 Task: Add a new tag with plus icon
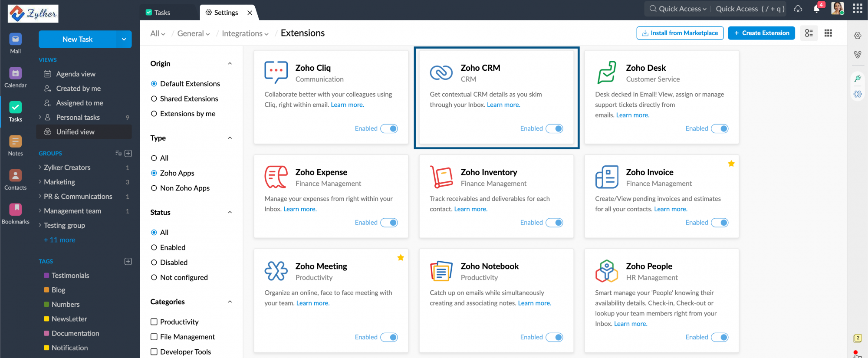pos(128,261)
